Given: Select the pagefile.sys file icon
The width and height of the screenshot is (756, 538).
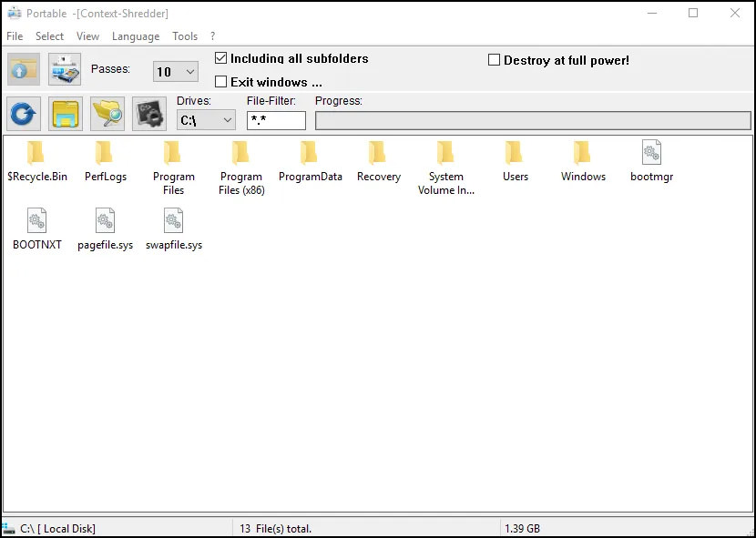Looking at the screenshot, I should tap(105, 221).
